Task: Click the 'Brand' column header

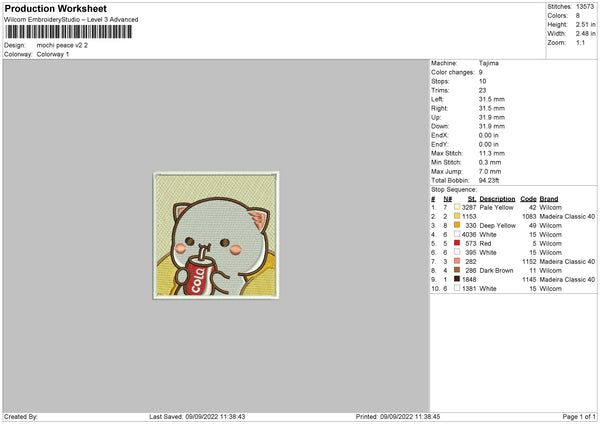Action: [x=549, y=199]
